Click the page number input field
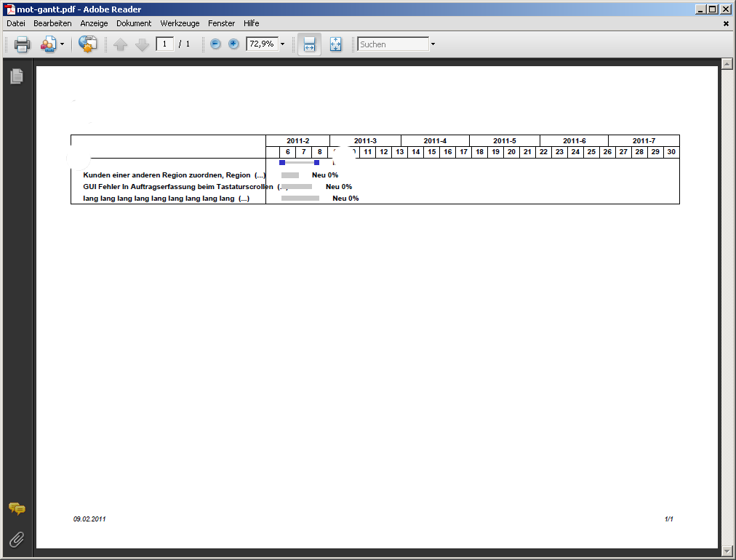The width and height of the screenshot is (736, 560). (x=165, y=44)
